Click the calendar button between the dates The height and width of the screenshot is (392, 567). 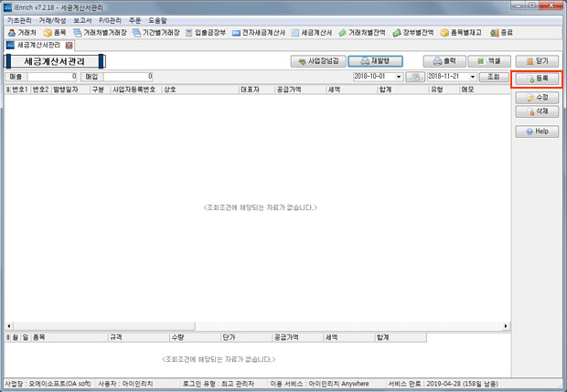(x=415, y=77)
